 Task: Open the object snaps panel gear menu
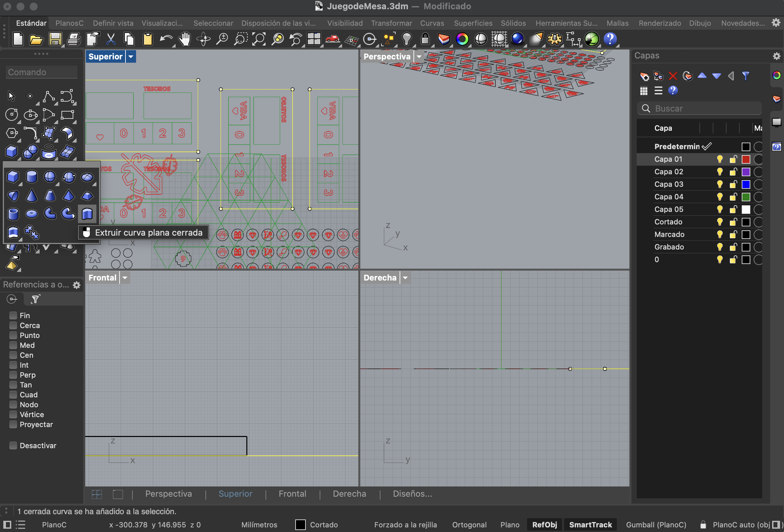click(77, 285)
